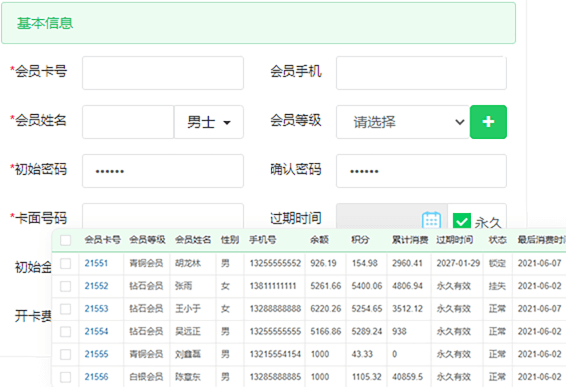Click balance value 5261.66
Screen dimensions: 566x387
click(x=326, y=286)
